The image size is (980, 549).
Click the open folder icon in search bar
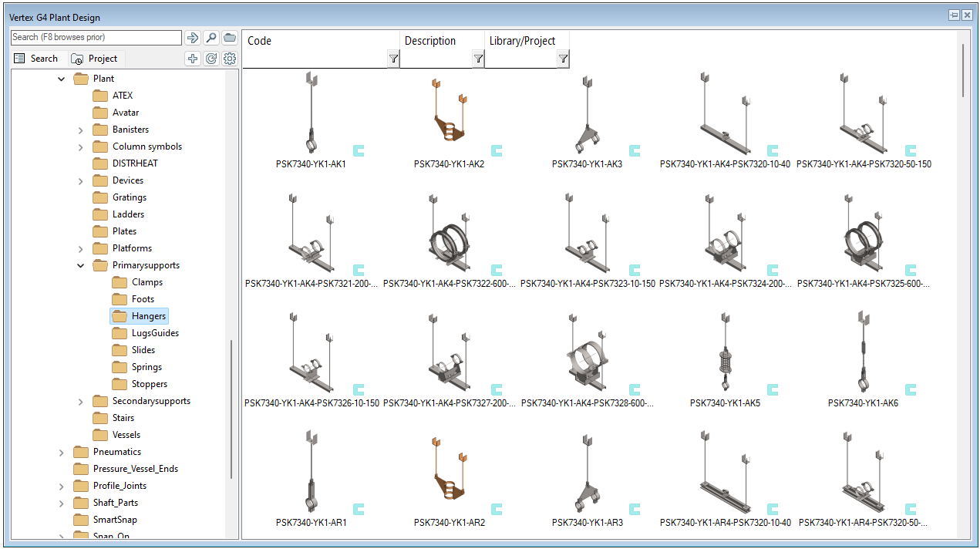[230, 38]
